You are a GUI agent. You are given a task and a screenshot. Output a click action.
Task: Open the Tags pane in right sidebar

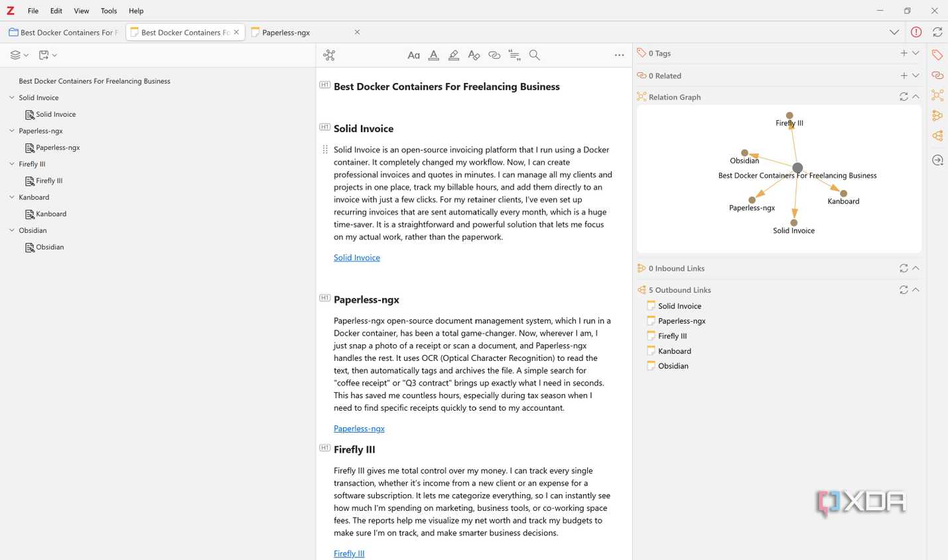point(937,55)
